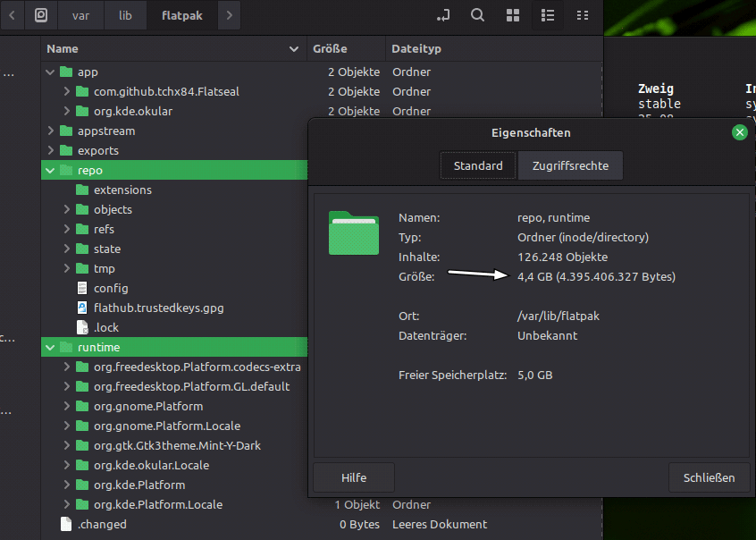The image size is (756, 540).
Task: Click the root filesystem icon in path bar
Action: coord(41,15)
